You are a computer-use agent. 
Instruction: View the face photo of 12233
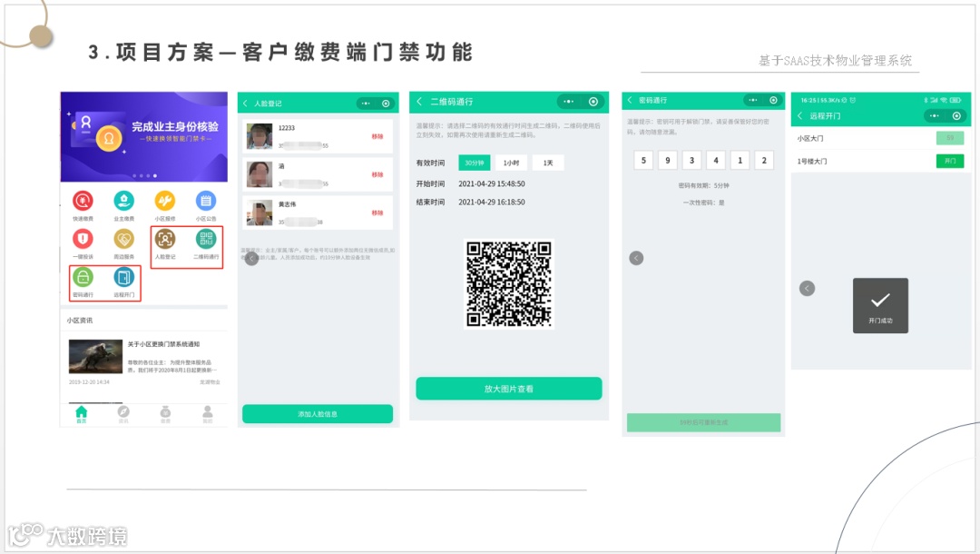pyautogui.click(x=260, y=136)
